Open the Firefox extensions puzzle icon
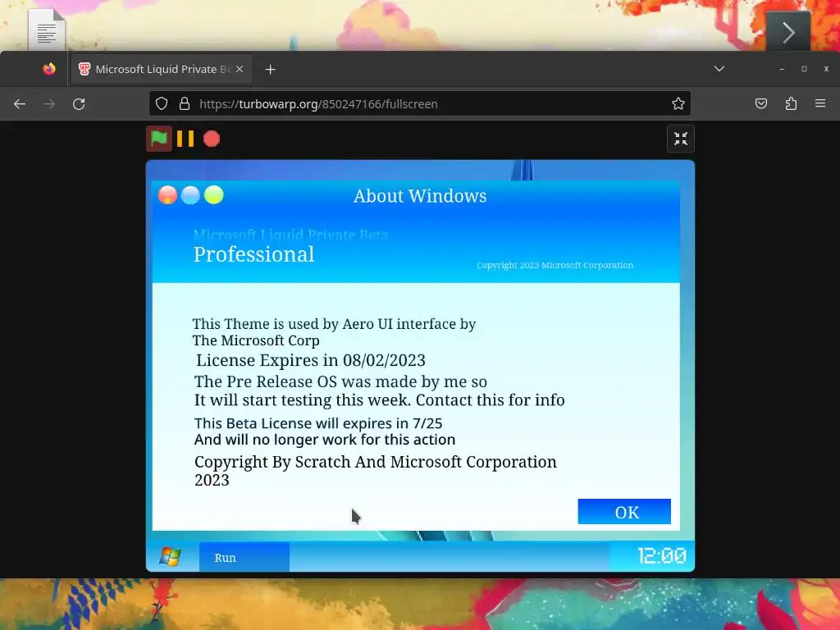The image size is (840, 630). click(x=791, y=104)
